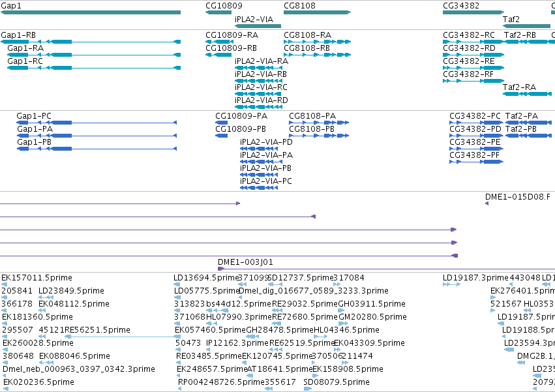Click EST EK260028.5prime
Viewport: 555px width, 392px height.
pyautogui.click(x=6, y=350)
